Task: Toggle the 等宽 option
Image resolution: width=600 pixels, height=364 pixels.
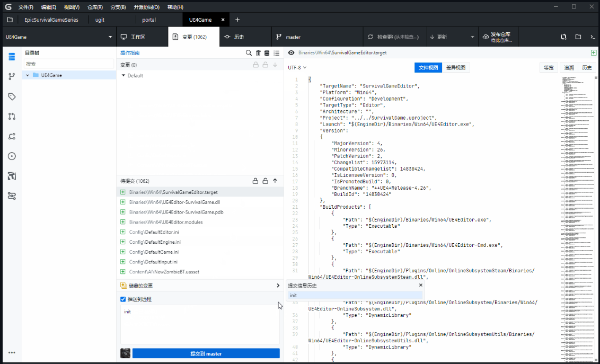Action: pos(549,68)
